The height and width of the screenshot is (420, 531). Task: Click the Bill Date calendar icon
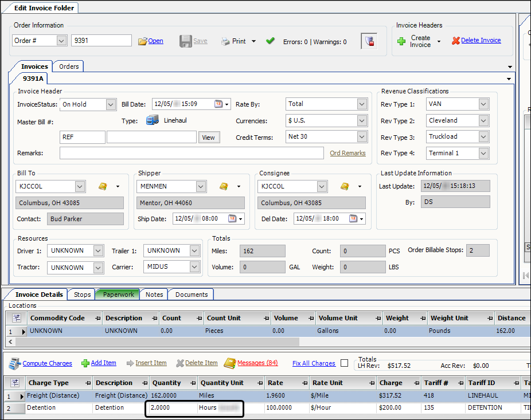click(x=218, y=104)
